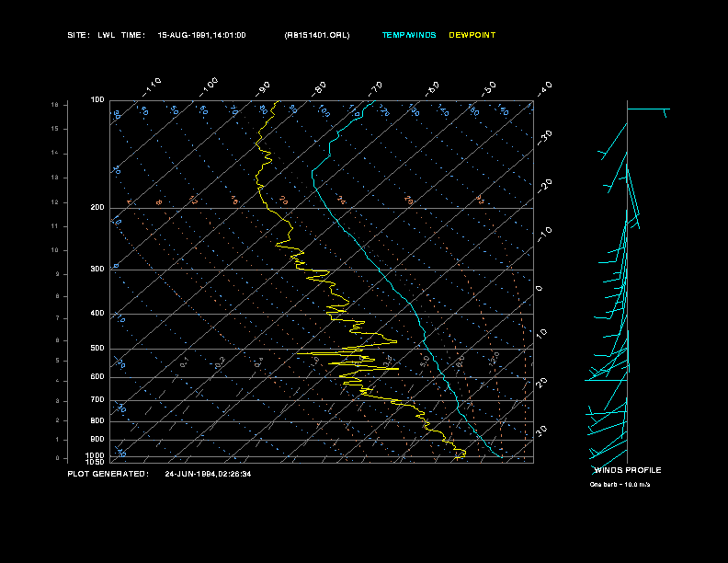728x563 pixels.
Task: Click the 100 pressure level label at top
Action: click(x=97, y=100)
